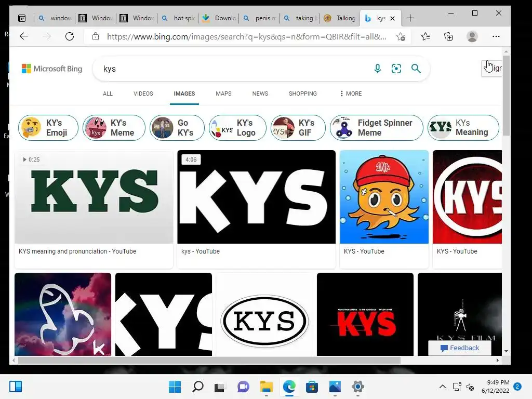
Task: Click the browser address bar URL
Action: click(x=246, y=36)
